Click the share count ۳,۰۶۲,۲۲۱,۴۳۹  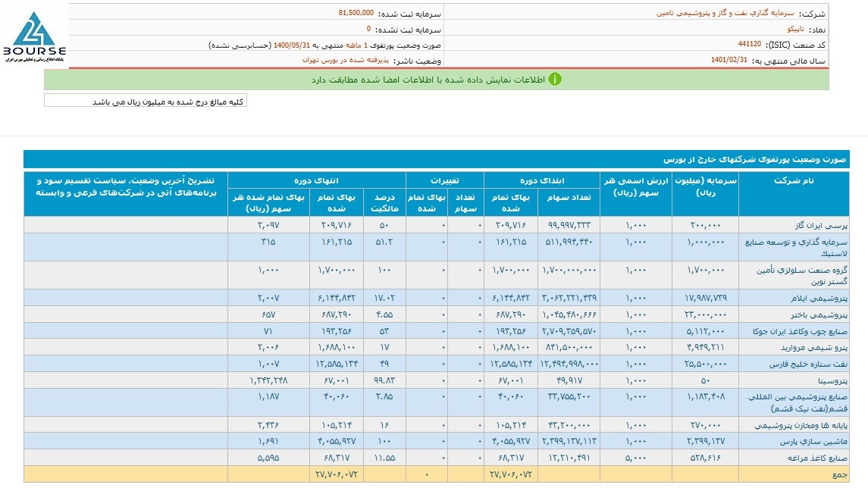point(569,297)
